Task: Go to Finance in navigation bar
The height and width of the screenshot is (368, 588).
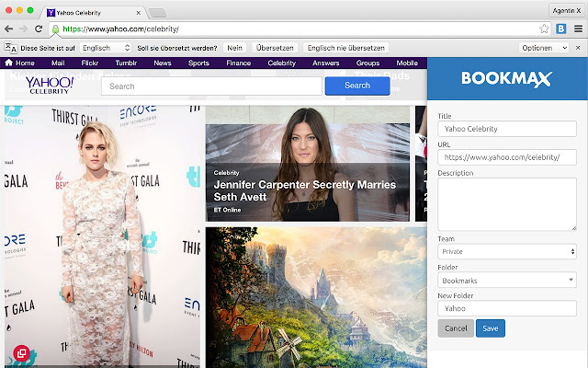Action: [239, 63]
